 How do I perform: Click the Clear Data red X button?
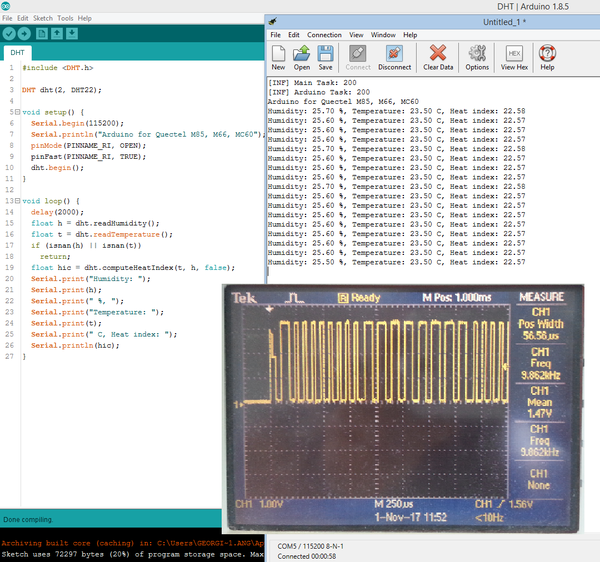point(438,58)
